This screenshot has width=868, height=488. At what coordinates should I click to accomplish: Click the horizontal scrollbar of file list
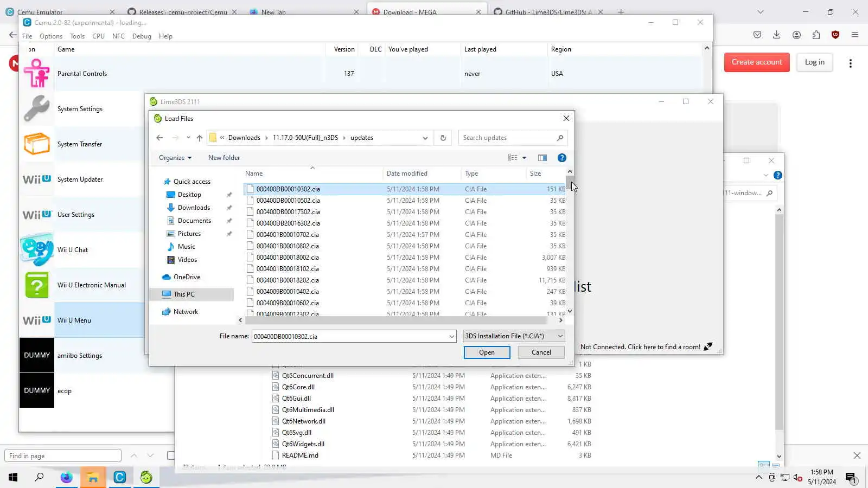pyautogui.click(x=395, y=320)
